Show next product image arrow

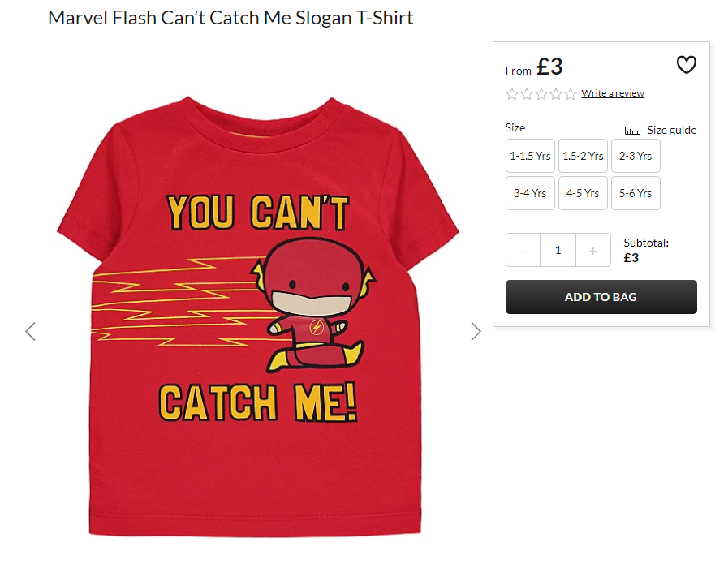[x=476, y=332]
